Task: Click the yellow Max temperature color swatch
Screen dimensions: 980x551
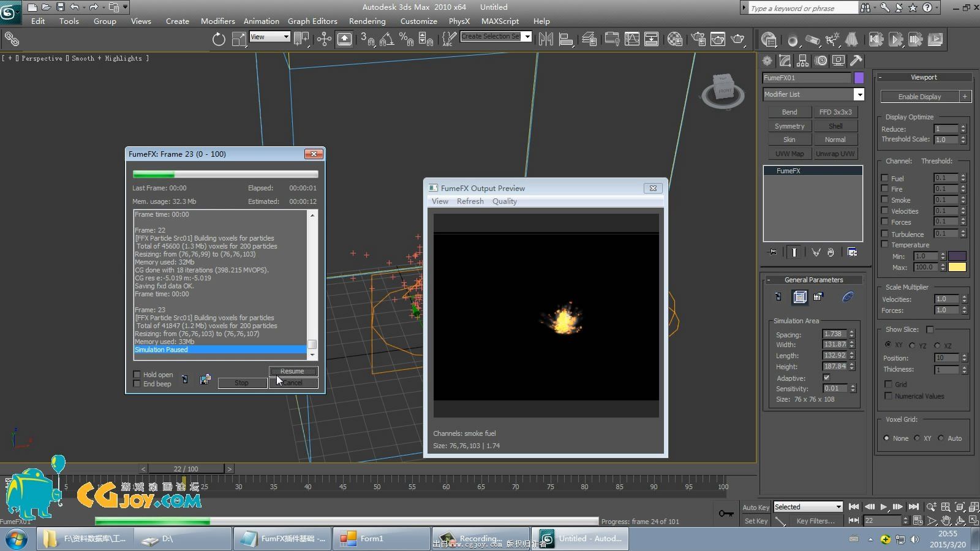Action: (x=957, y=267)
